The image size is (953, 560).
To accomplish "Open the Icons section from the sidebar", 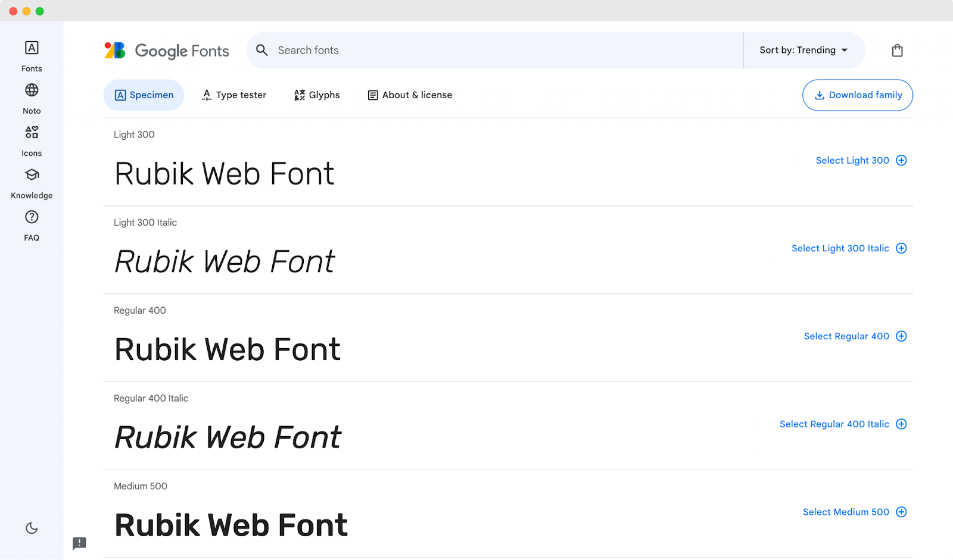I will click(31, 139).
